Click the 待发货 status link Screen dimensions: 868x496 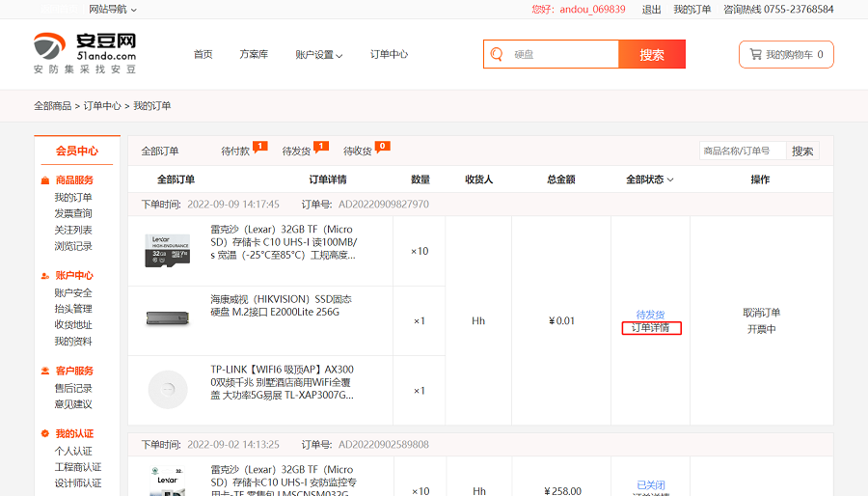coord(650,315)
